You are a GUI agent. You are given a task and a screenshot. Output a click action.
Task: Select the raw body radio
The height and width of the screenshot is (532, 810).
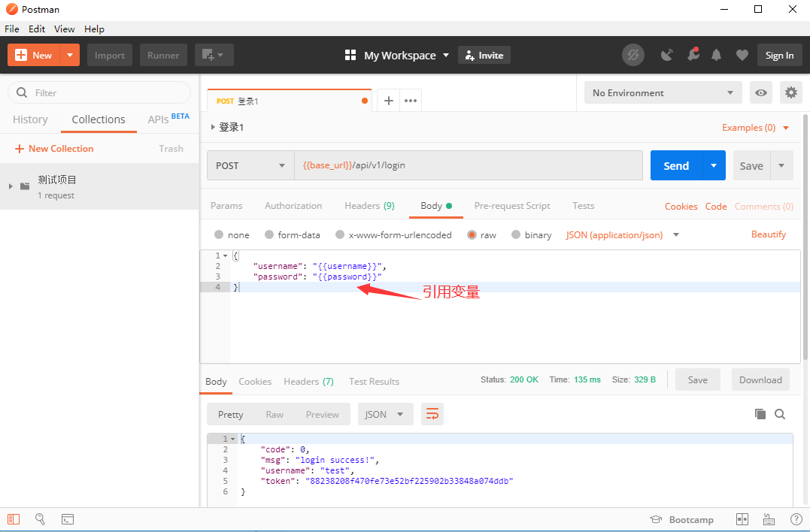click(x=472, y=234)
